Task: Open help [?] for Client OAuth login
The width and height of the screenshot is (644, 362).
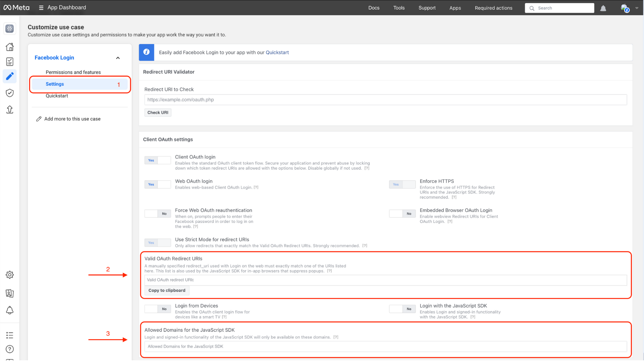Action: (367, 168)
